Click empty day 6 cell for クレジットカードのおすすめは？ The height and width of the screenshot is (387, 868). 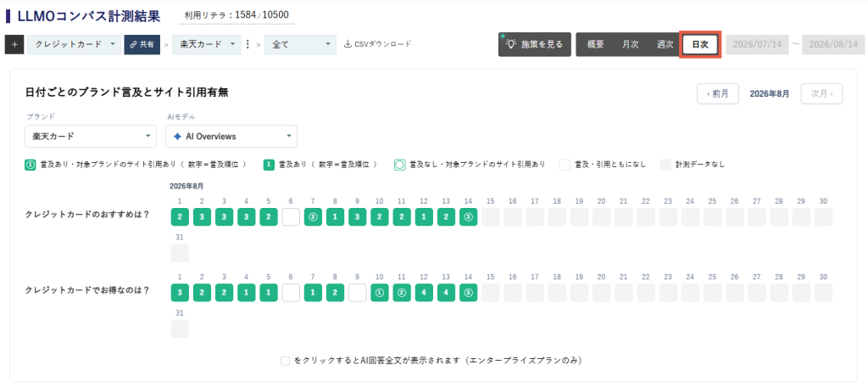[x=291, y=216]
